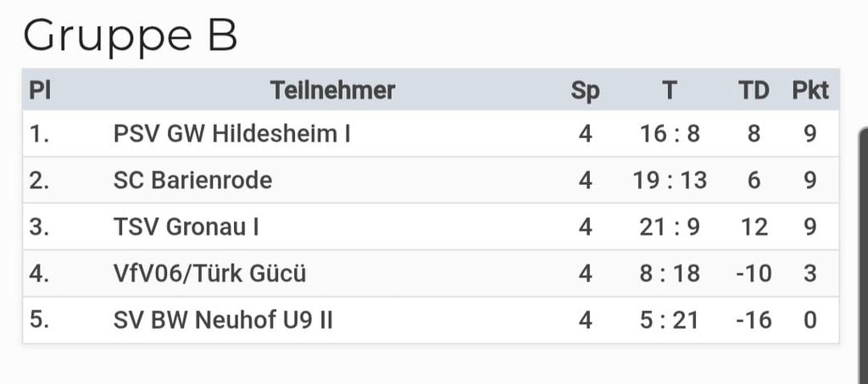The height and width of the screenshot is (384, 868).
Task: Select TSV Gronau I team name
Action: (x=186, y=227)
